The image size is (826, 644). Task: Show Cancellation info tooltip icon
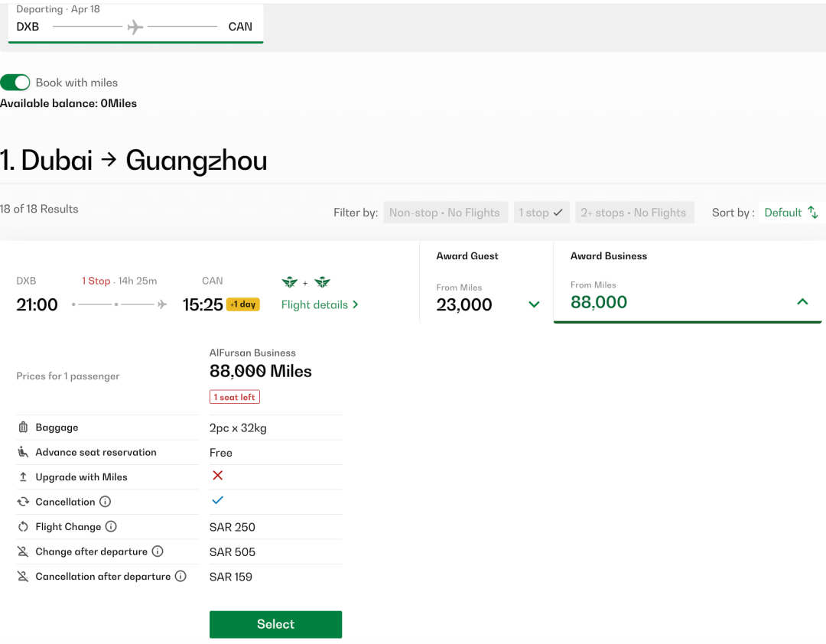coord(106,502)
